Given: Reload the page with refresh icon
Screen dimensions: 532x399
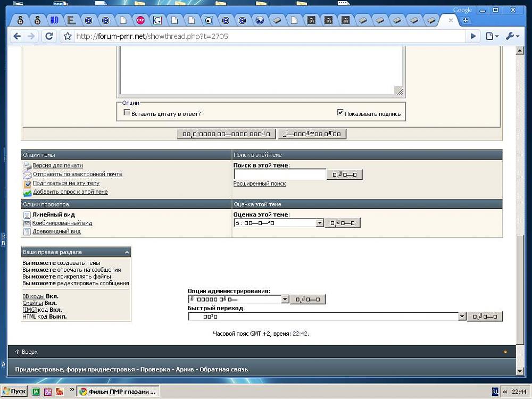Looking at the screenshot, I should click(x=49, y=36).
